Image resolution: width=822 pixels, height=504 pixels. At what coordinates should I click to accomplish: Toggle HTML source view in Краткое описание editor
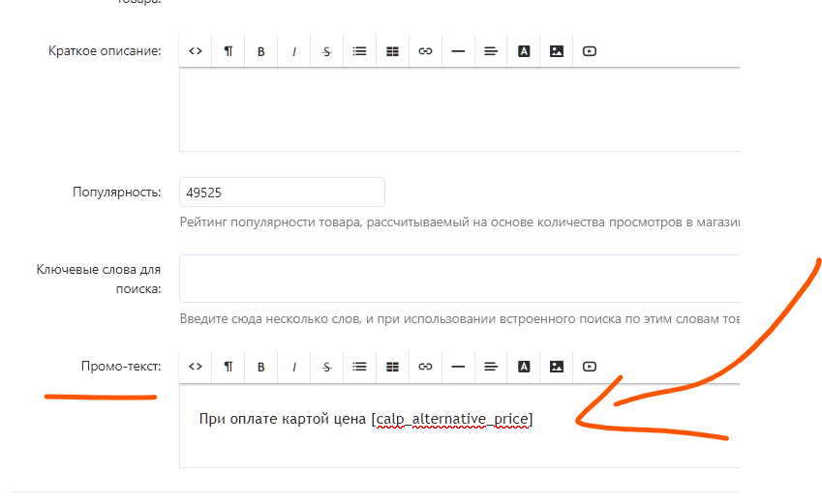[196, 51]
